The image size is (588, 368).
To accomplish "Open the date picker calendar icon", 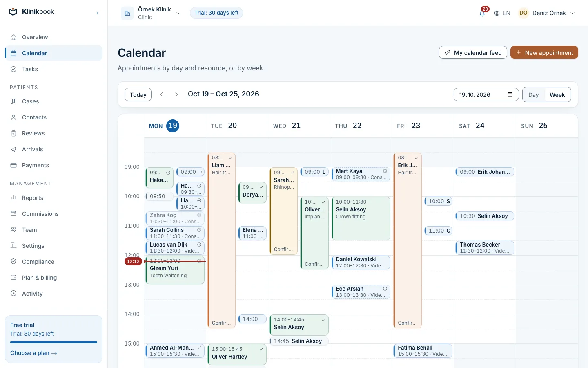I will (x=510, y=94).
